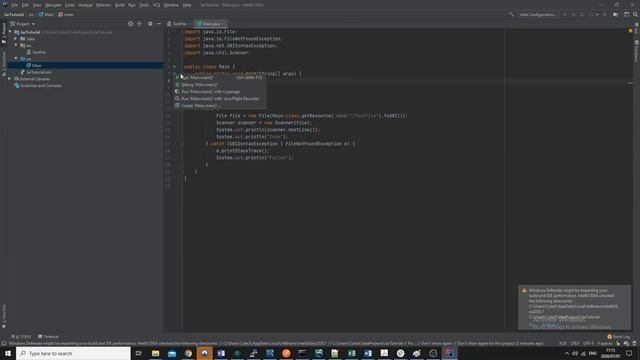Click Add Configuration button

[x=538, y=14]
